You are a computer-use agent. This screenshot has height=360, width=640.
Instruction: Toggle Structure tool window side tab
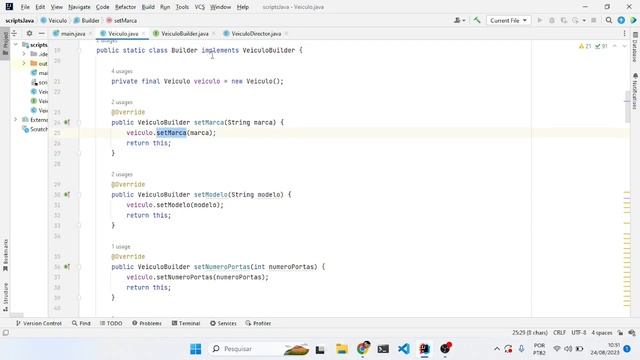click(x=5, y=297)
